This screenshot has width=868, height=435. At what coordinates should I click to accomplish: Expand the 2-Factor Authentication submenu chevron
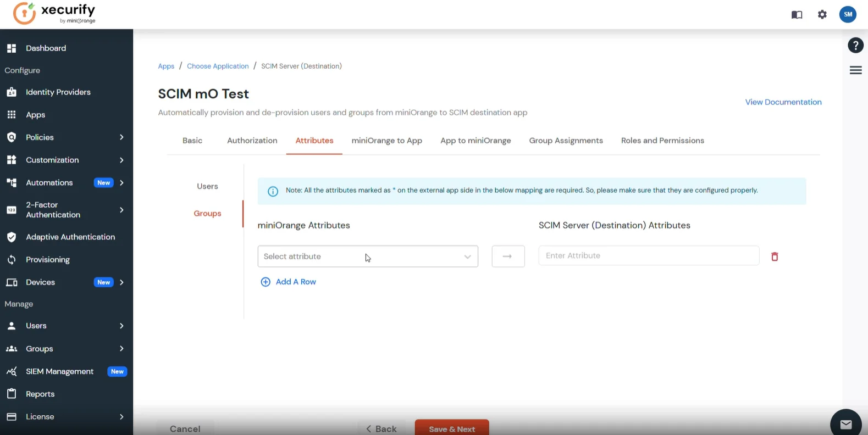click(x=121, y=210)
